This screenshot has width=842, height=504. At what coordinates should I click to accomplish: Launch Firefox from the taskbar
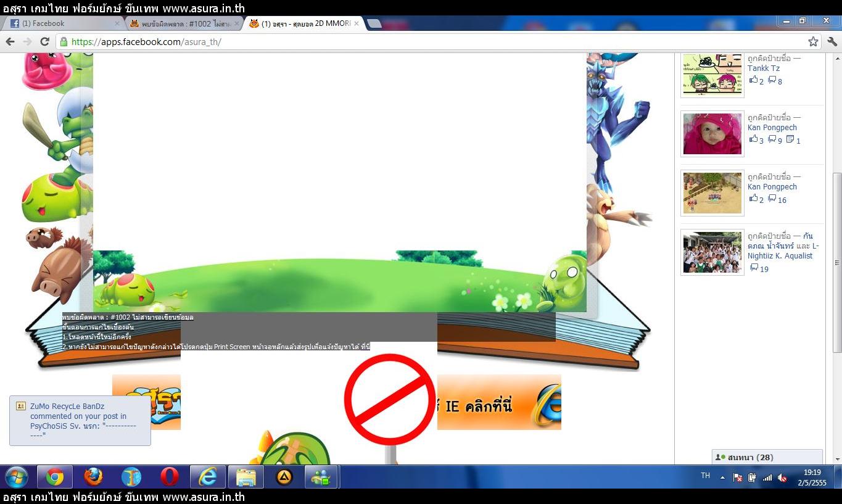[93, 477]
